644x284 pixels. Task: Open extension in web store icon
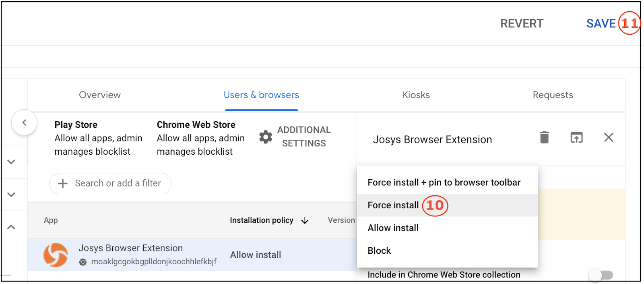pyautogui.click(x=576, y=137)
